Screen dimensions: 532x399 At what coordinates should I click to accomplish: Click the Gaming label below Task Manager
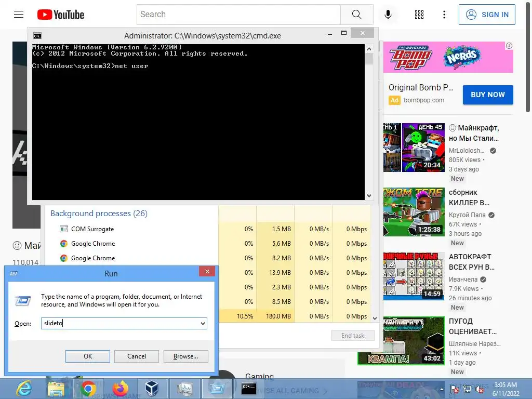pyautogui.click(x=260, y=376)
